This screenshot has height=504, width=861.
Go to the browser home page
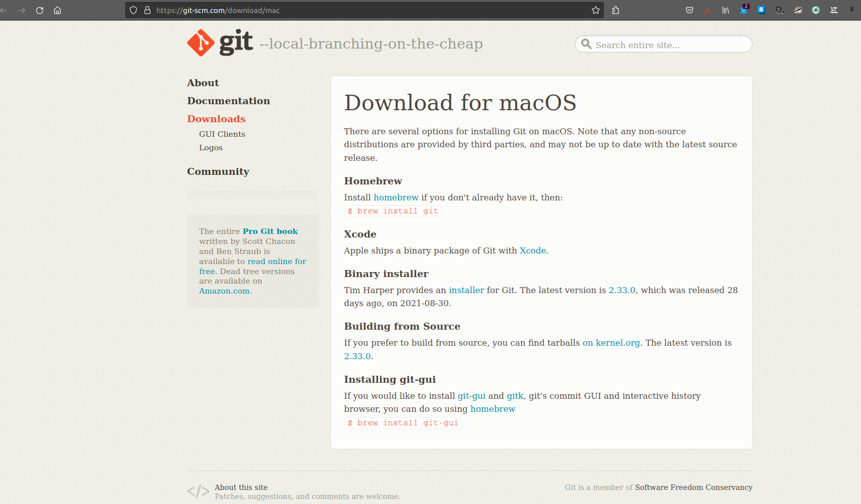58,10
